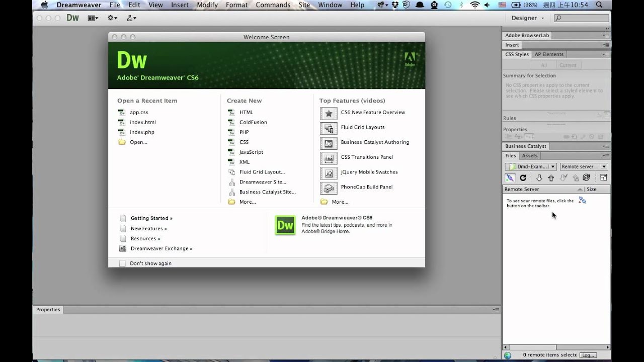The image size is (644, 362).
Task: Refresh the Files panel list
Action: point(523,178)
